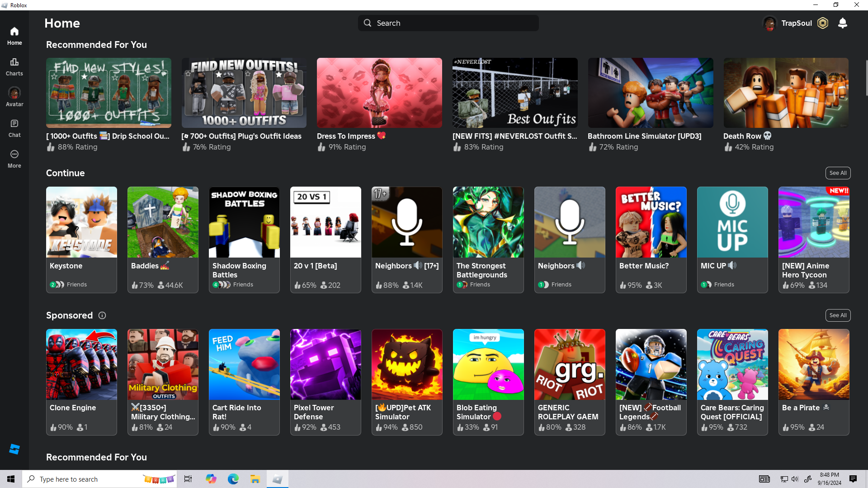The height and width of the screenshot is (488, 868).
Task: Open MIC UP game card
Action: click(732, 239)
